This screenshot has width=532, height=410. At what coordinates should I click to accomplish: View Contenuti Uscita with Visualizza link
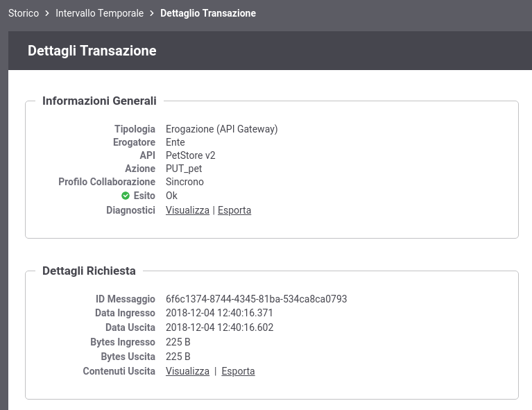pos(187,371)
